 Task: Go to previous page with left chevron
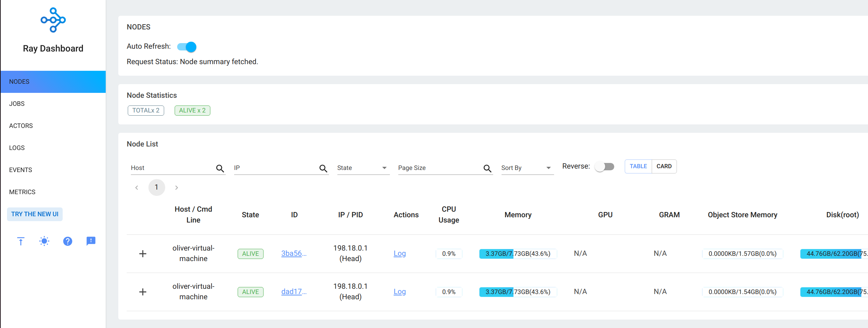pyautogui.click(x=136, y=187)
